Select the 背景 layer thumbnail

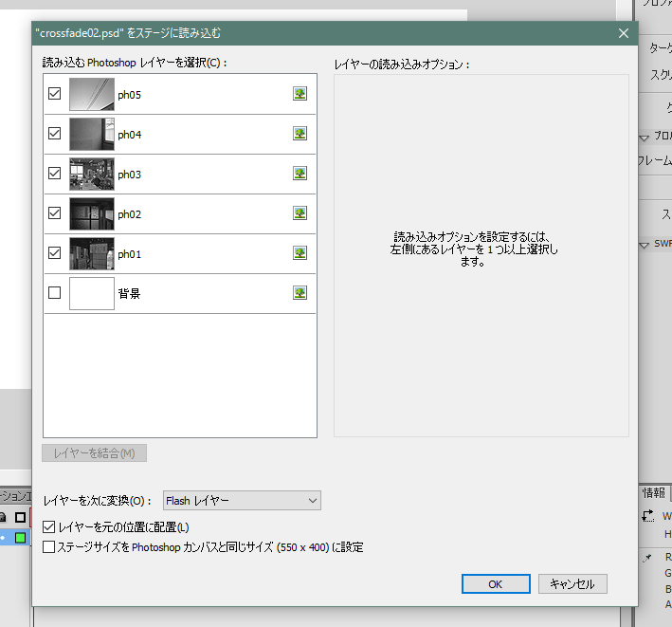pyautogui.click(x=92, y=293)
